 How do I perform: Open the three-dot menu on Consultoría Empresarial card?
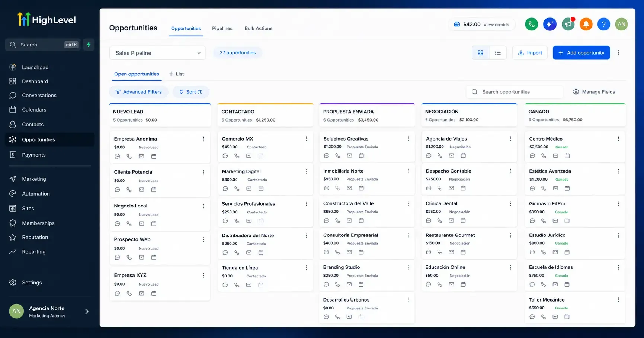pos(408,235)
